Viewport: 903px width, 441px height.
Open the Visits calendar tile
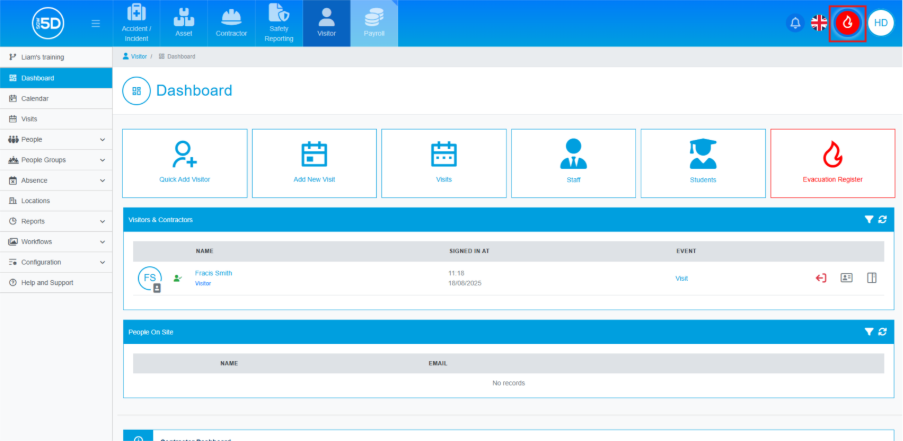pyautogui.click(x=444, y=164)
